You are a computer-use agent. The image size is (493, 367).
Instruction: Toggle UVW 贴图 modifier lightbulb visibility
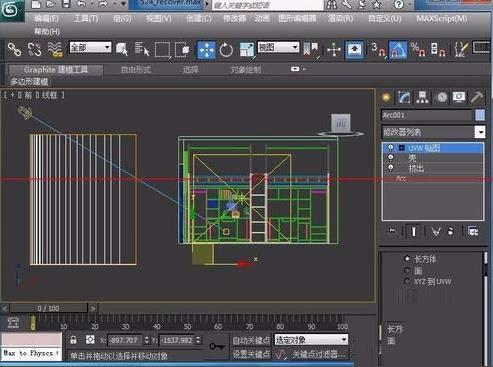[390, 147]
